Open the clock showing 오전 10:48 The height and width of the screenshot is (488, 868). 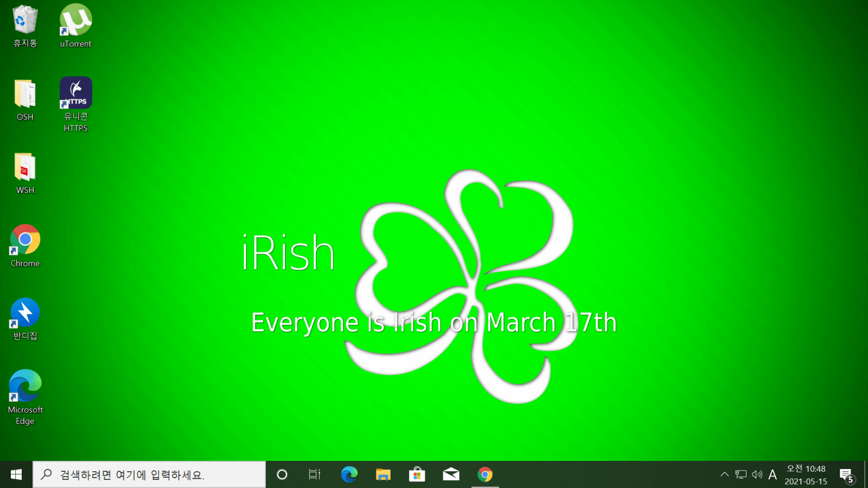806,474
